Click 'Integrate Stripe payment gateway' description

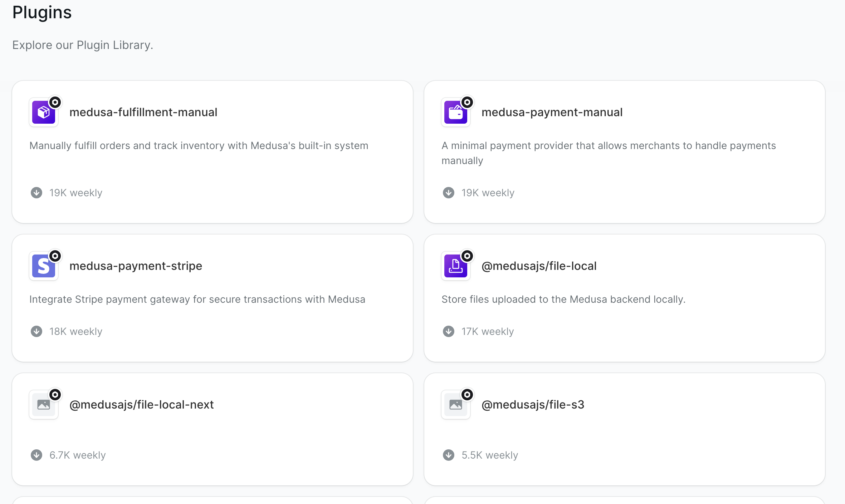click(x=197, y=299)
